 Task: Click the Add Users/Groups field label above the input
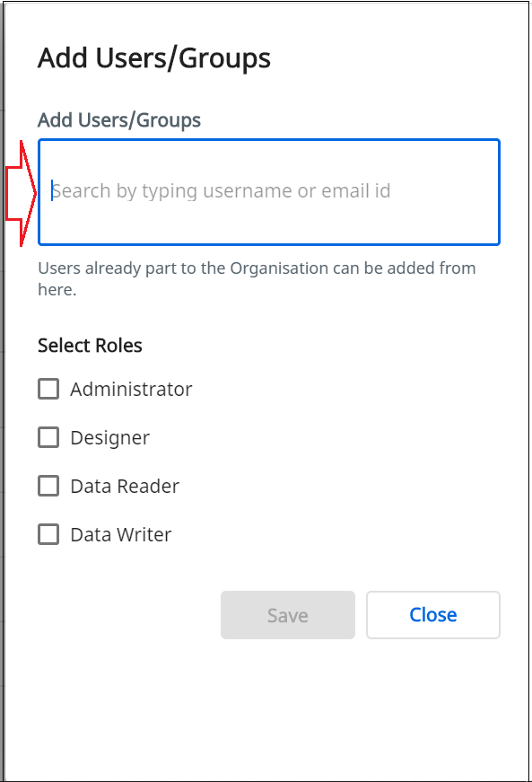click(119, 120)
